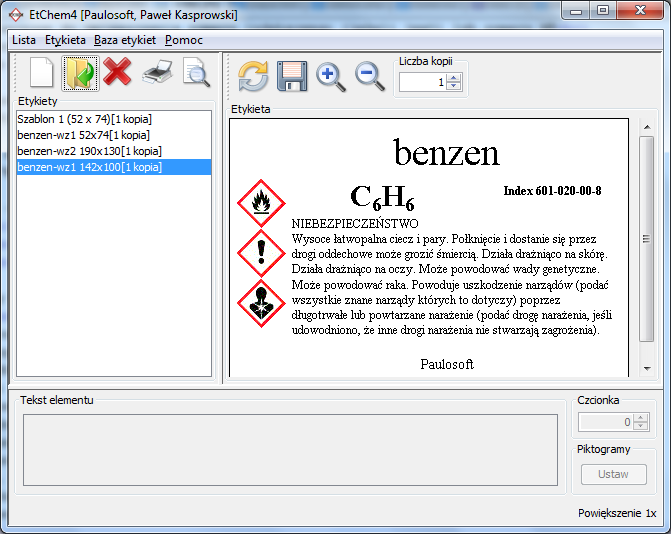Click the C6H6 formula on label
Viewport: 671px width, 534px height.
tap(382, 198)
